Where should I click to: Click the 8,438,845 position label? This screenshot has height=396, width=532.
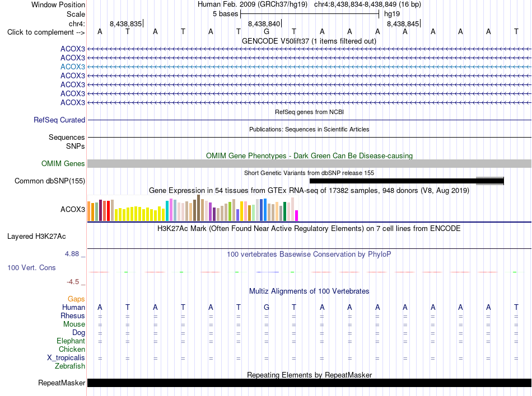click(403, 23)
